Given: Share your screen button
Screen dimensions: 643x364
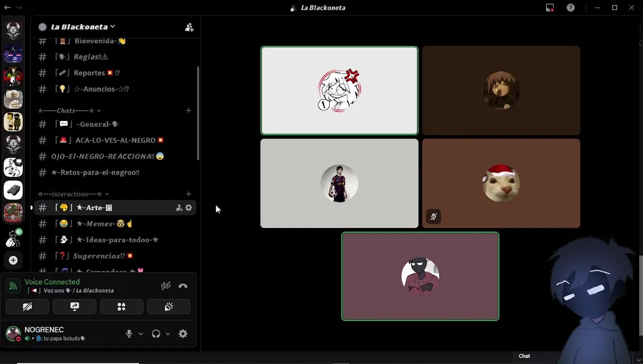Looking at the screenshot, I should coord(74,307).
